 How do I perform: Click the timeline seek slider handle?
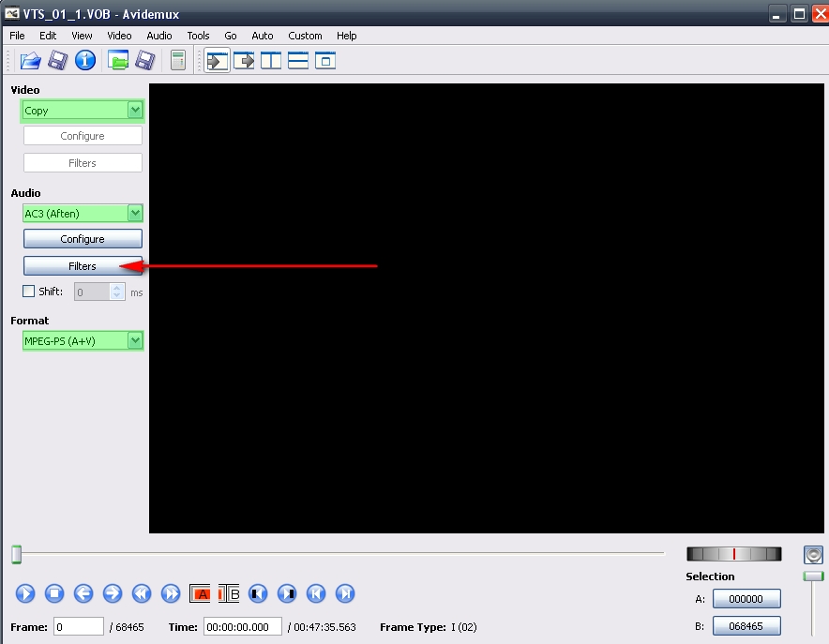point(16,555)
